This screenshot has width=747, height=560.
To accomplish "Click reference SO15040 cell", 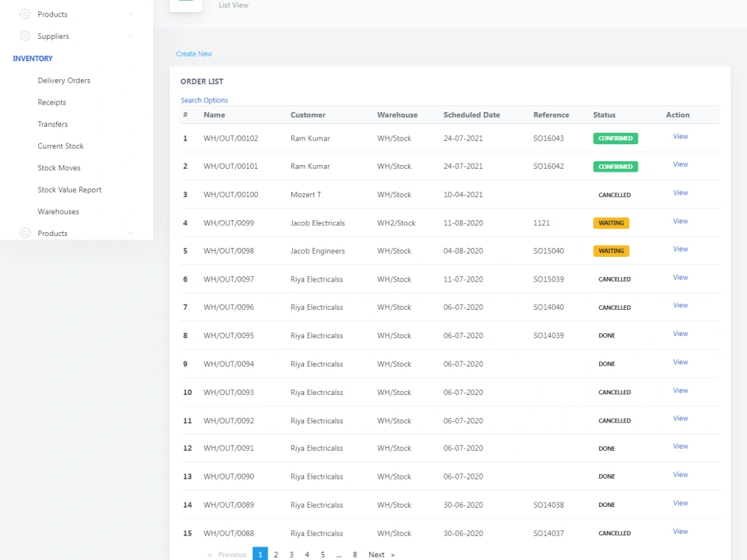I will click(549, 251).
